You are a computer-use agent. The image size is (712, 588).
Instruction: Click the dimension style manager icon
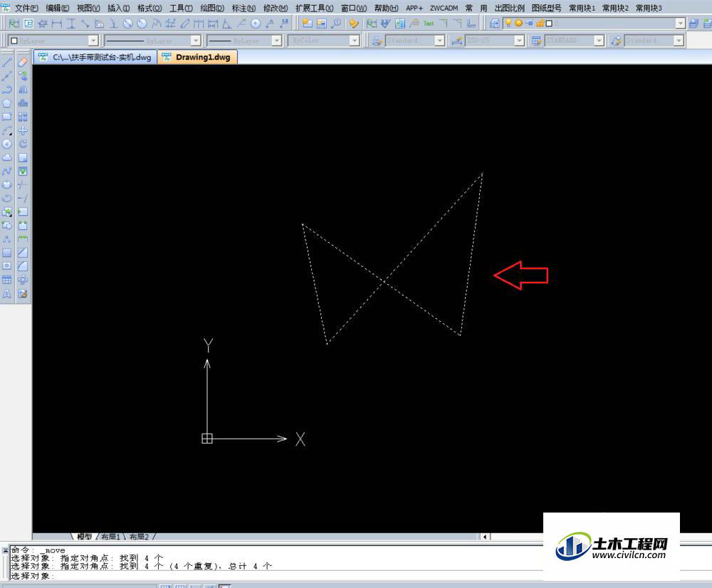point(457,41)
